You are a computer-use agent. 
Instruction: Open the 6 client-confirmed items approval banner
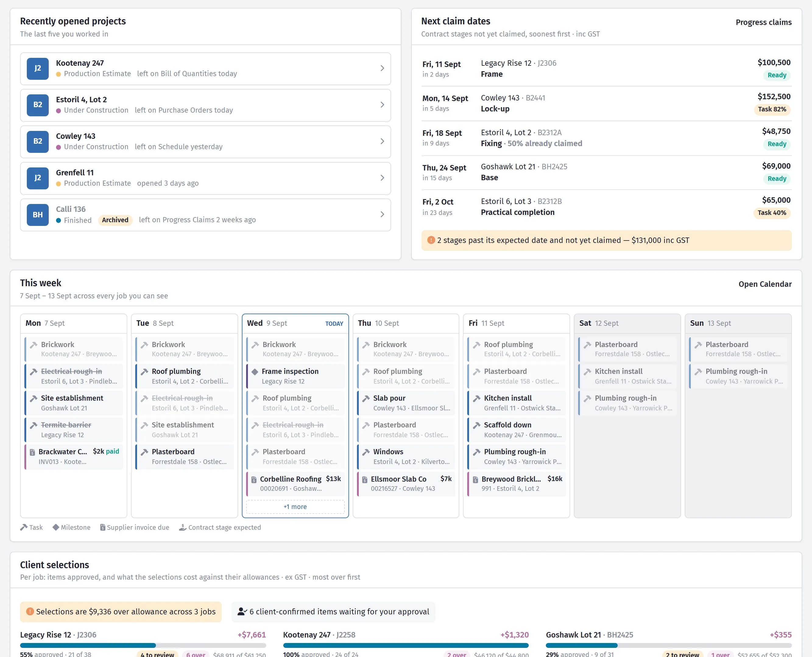click(334, 612)
